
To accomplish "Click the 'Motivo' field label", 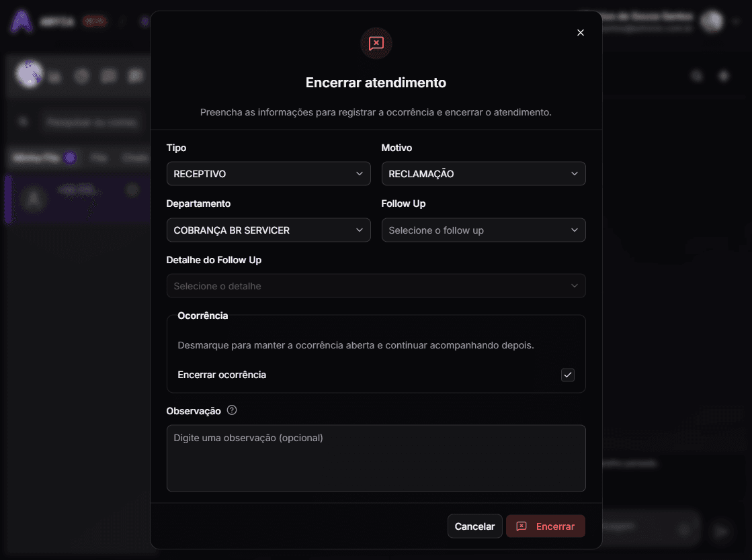I will click(x=396, y=148).
